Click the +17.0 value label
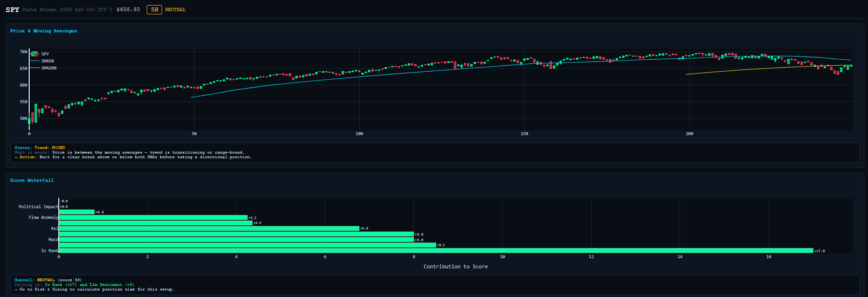Viewport: 868px width, 297px height. click(819, 251)
